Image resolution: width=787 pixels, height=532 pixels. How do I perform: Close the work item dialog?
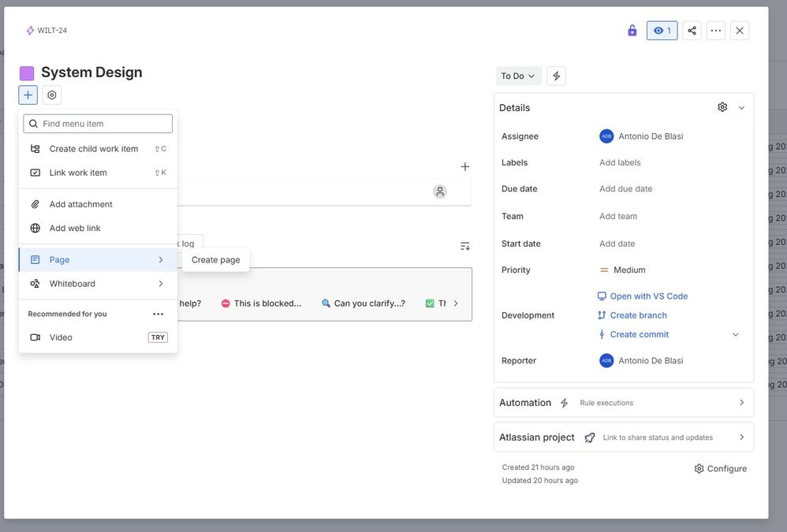click(x=740, y=31)
